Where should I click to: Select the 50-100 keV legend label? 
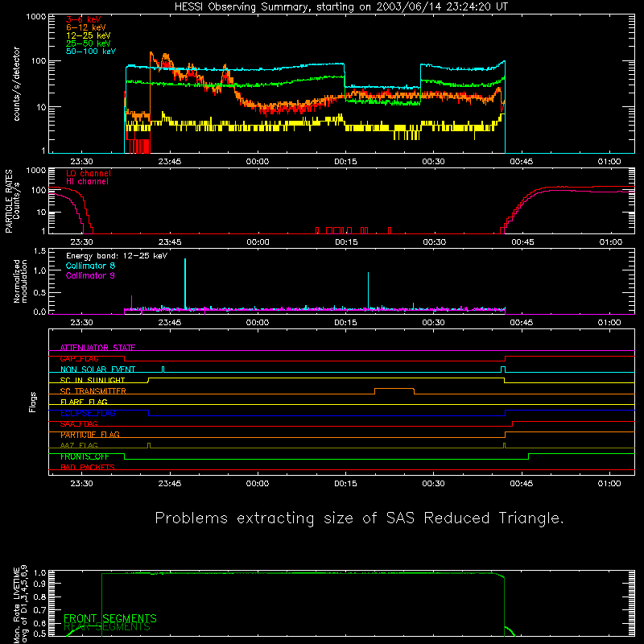pos(91,52)
